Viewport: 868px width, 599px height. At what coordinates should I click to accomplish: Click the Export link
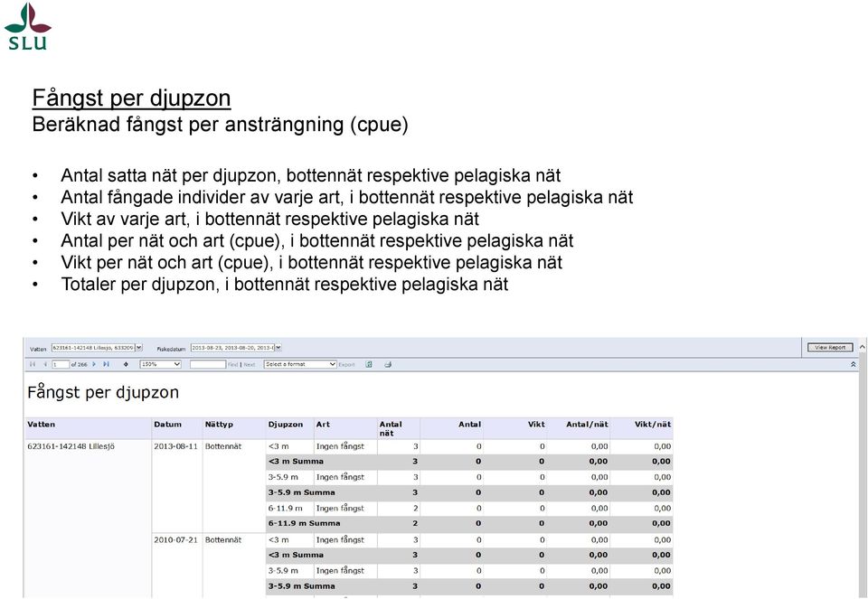point(346,364)
